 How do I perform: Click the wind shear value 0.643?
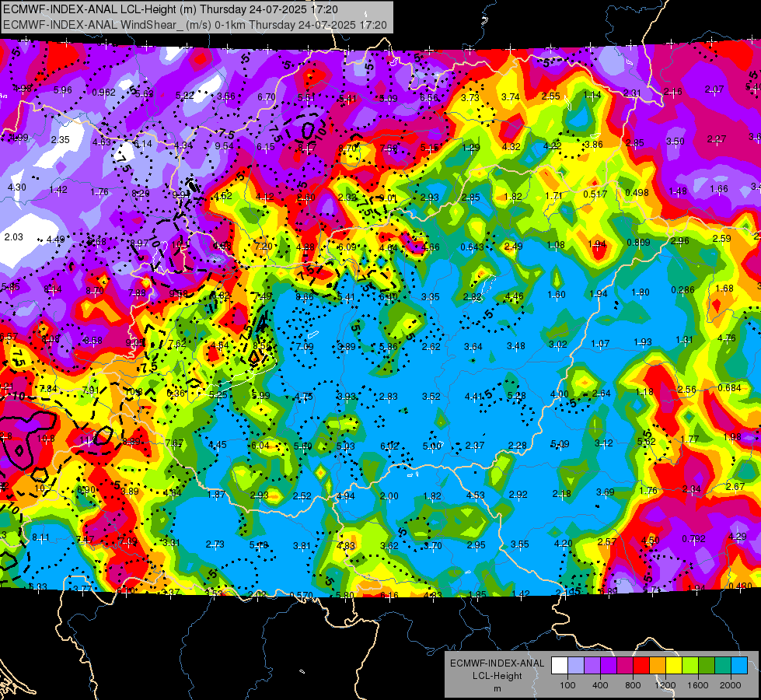(473, 247)
